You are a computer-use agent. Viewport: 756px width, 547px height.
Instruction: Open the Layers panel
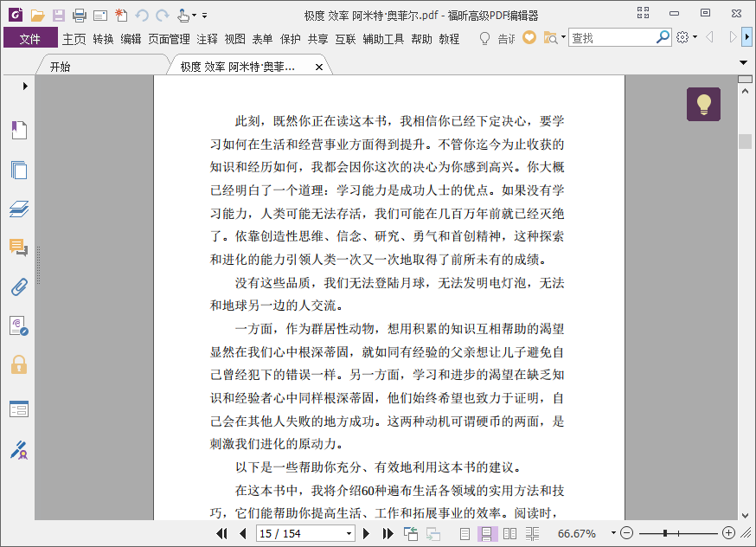point(19,209)
